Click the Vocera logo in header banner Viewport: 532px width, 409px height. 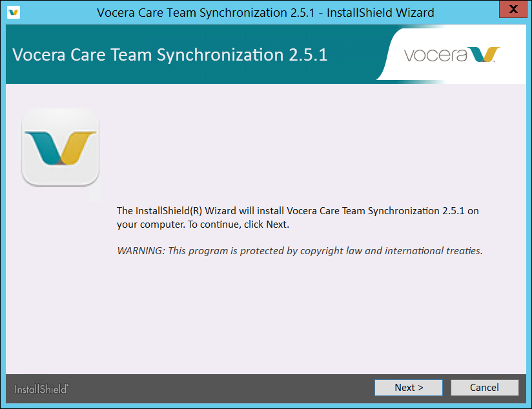point(452,55)
